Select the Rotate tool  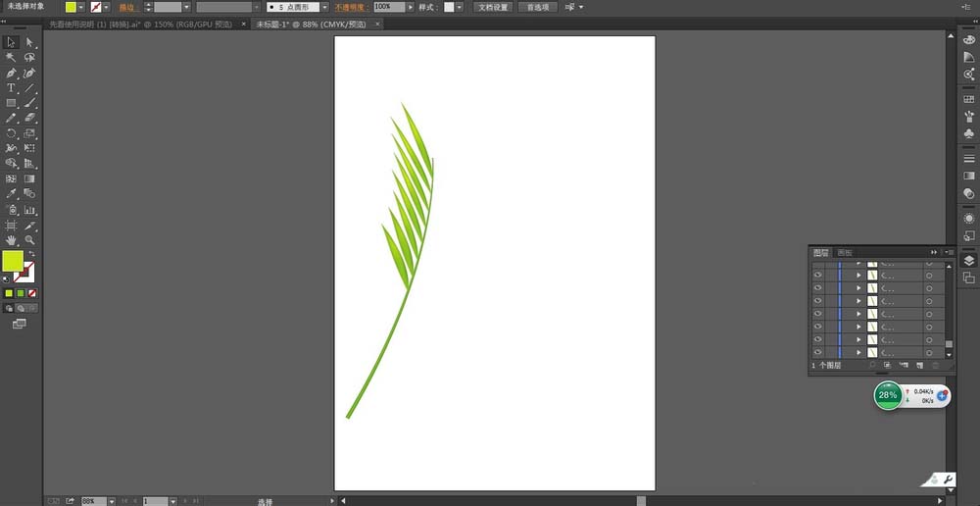[x=11, y=133]
